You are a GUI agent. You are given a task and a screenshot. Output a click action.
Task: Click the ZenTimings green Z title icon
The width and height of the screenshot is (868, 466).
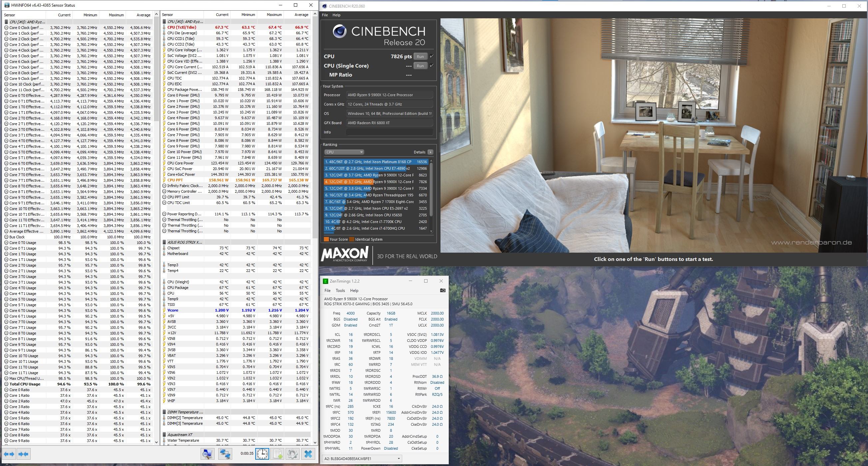325,281
